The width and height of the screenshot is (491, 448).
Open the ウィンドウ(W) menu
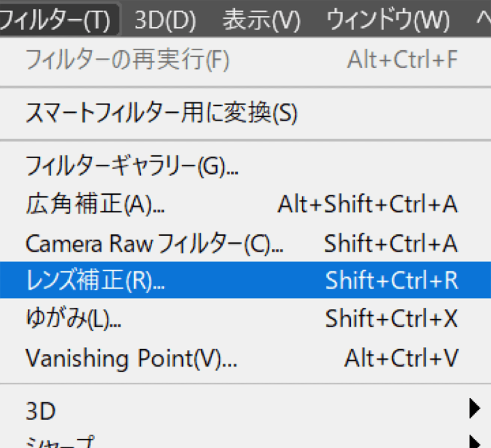(x=388, y=20)
